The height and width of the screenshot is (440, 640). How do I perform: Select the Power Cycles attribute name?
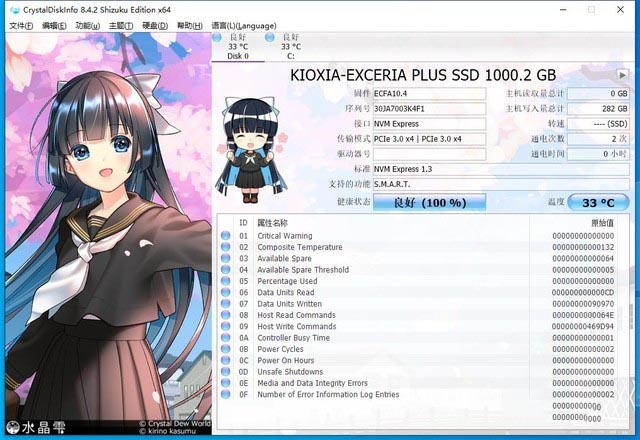point(280,349)
